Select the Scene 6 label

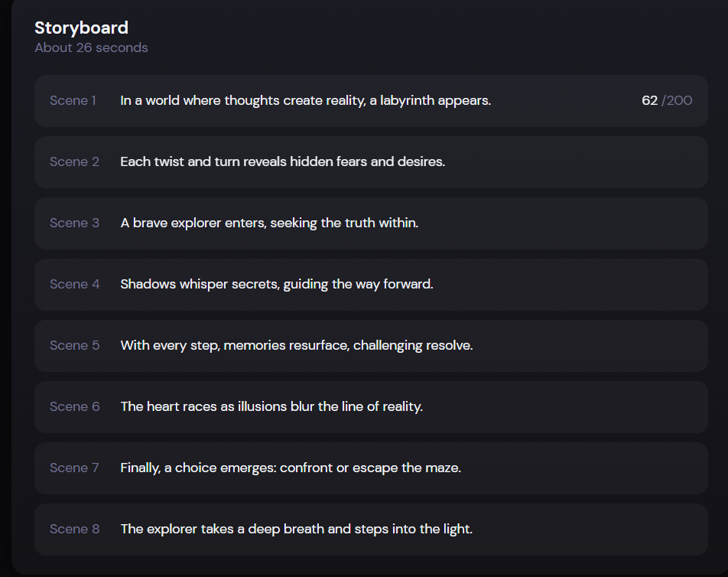(x=74, y=406)
